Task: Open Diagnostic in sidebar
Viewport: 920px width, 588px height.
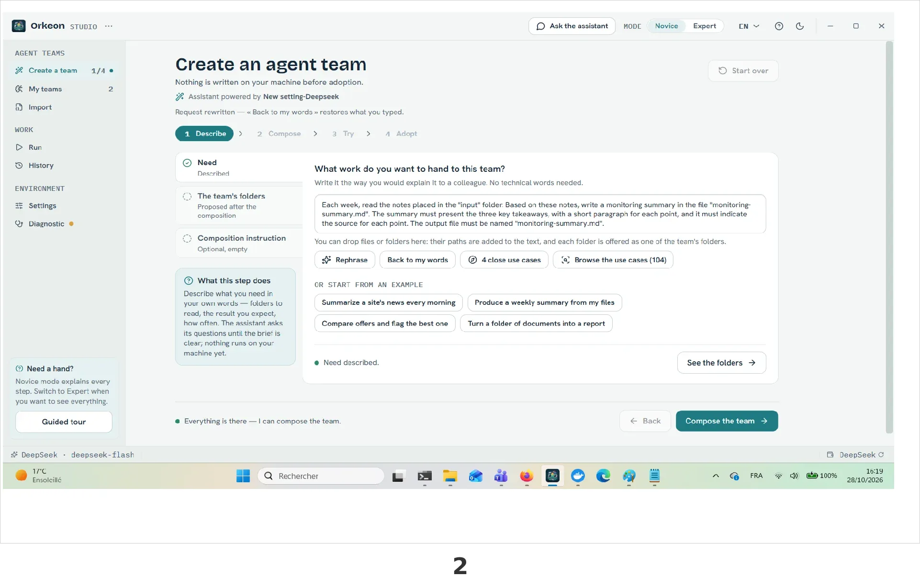Action: click(x=64, y=224)
